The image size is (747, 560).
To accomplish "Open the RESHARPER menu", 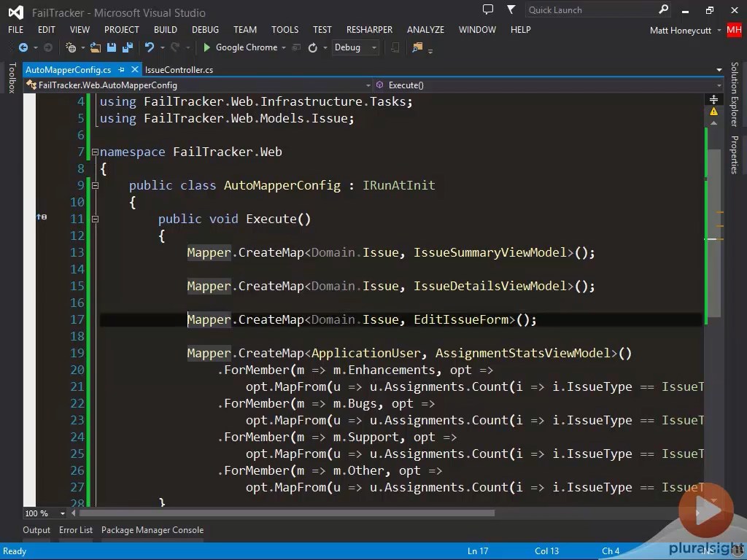I will point(369,29).
